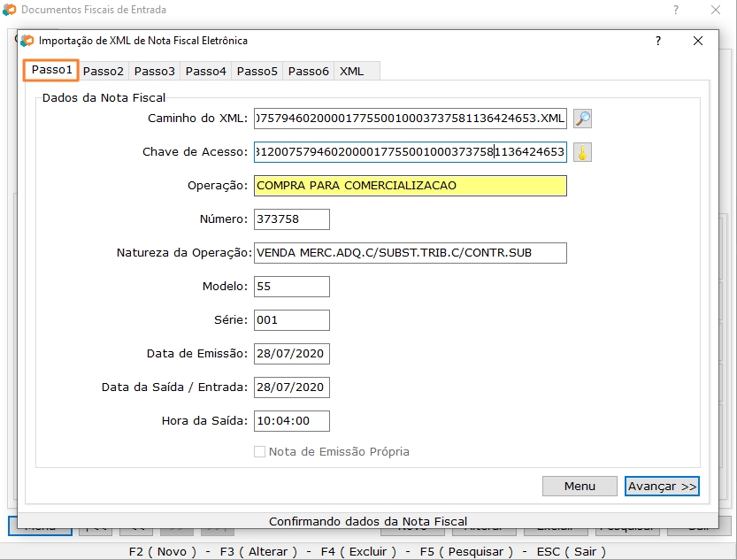Open dialog help via the question mark icon
The image size is (737, 560).
(656, 41)
